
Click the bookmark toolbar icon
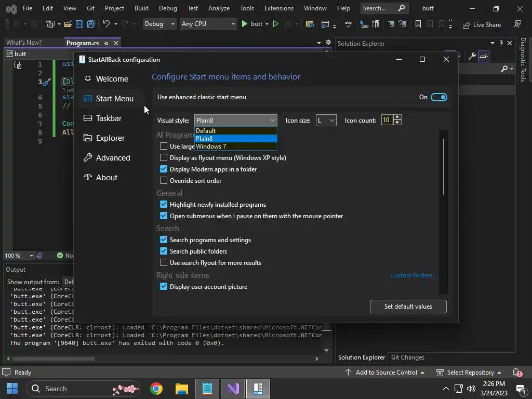pyautogui.click(x=418, y=24)
